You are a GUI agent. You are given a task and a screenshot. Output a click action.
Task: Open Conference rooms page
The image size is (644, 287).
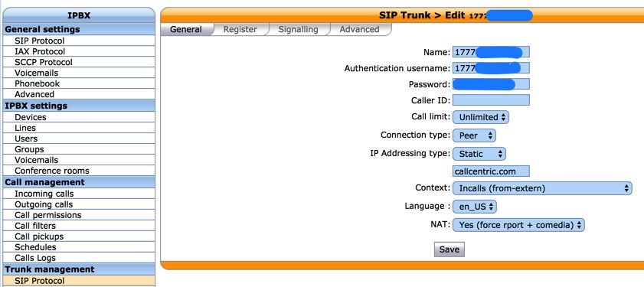(79, 171)
